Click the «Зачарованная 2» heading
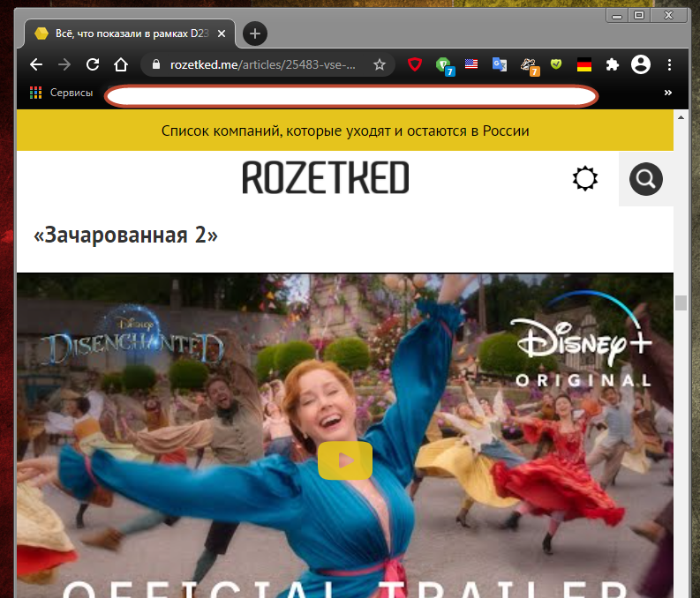This screenshot has width=700, height=598. pyautogui.click(x=126, y=235)
